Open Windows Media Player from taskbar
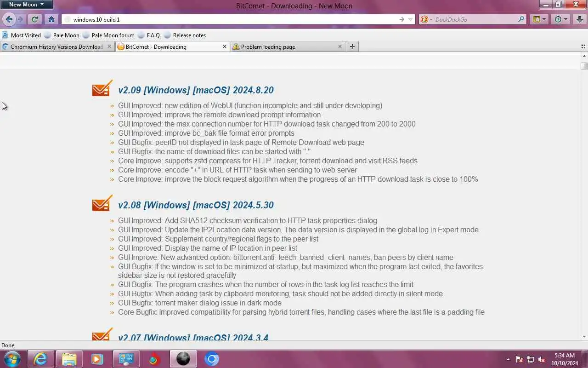The width and height of the screenshot is (588, 368). [x=97, y=359]
